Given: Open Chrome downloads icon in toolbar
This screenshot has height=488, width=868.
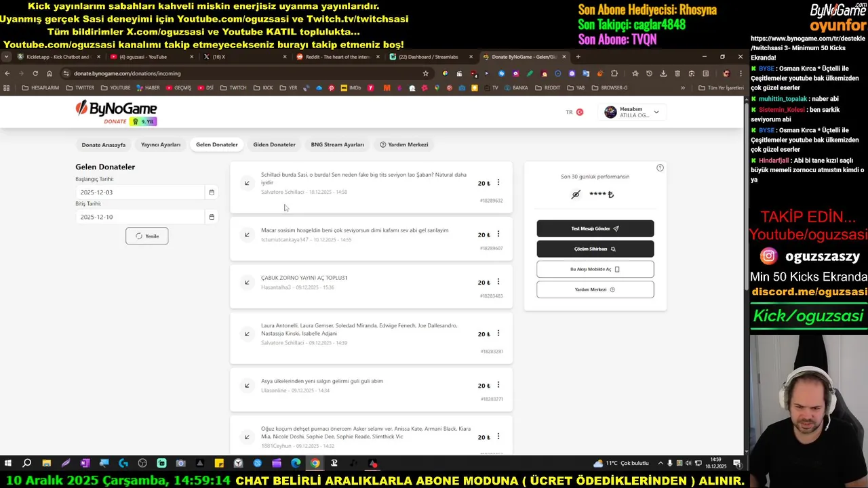Looking at the screenshot, I should click(x=663, y=73).
